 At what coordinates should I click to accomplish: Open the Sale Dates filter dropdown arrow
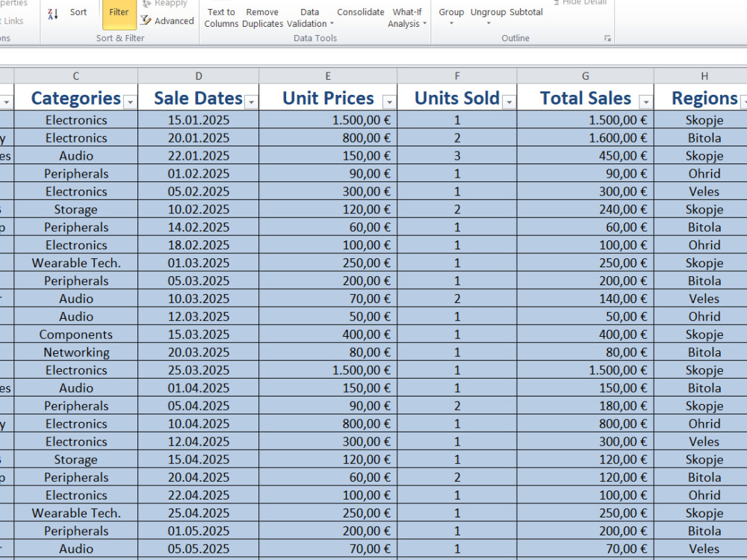pos(251,102)
